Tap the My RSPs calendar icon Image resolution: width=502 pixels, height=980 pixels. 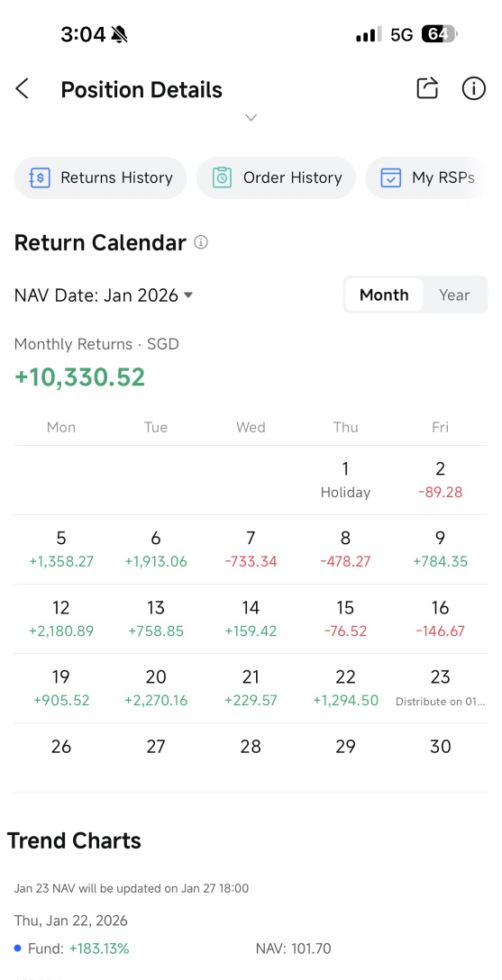[x=391, y=177]
